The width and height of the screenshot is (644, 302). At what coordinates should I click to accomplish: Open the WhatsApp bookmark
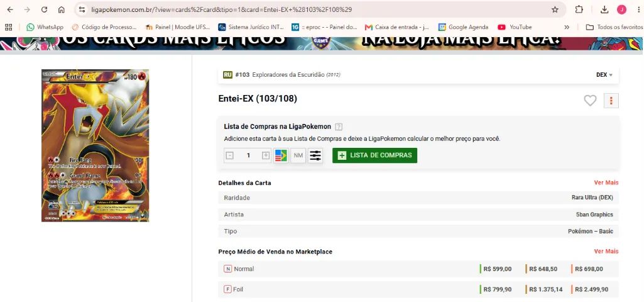coord(45,27)
